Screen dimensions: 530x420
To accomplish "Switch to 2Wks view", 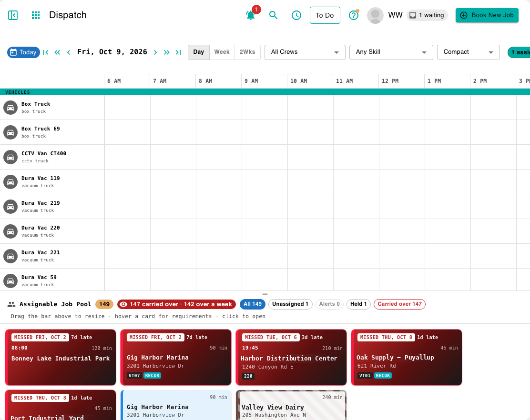I will point(247,52).
